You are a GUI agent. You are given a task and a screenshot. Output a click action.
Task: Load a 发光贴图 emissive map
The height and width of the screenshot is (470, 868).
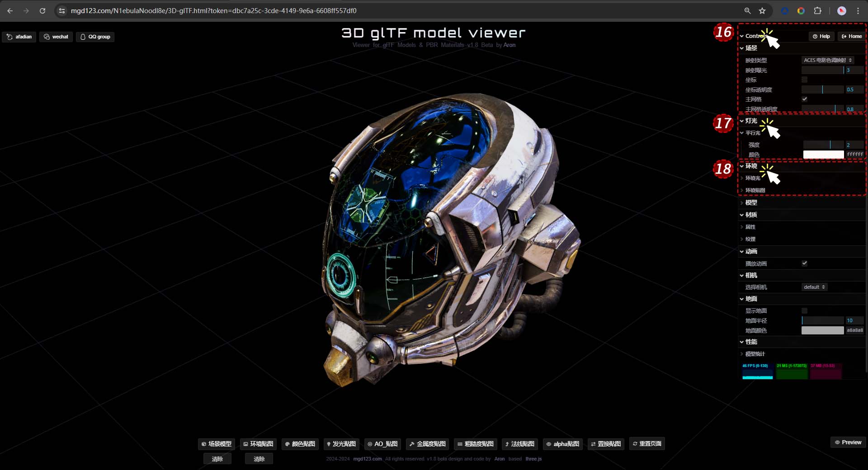341,444
